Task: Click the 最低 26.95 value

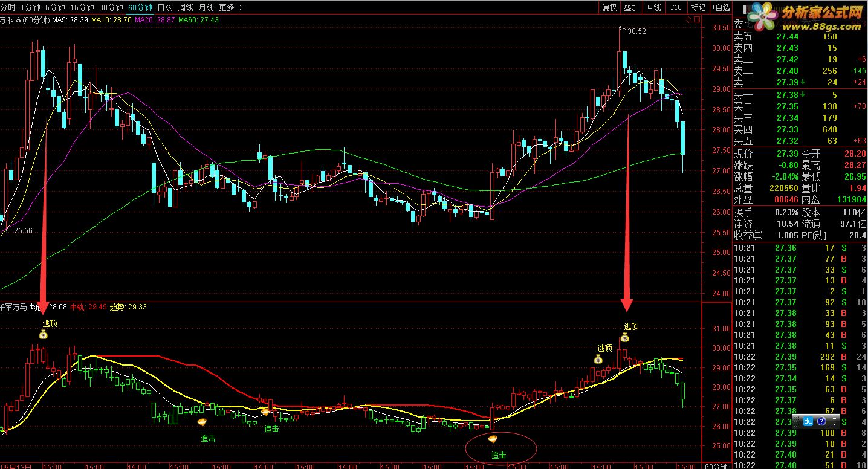Action: pos(855,176)
